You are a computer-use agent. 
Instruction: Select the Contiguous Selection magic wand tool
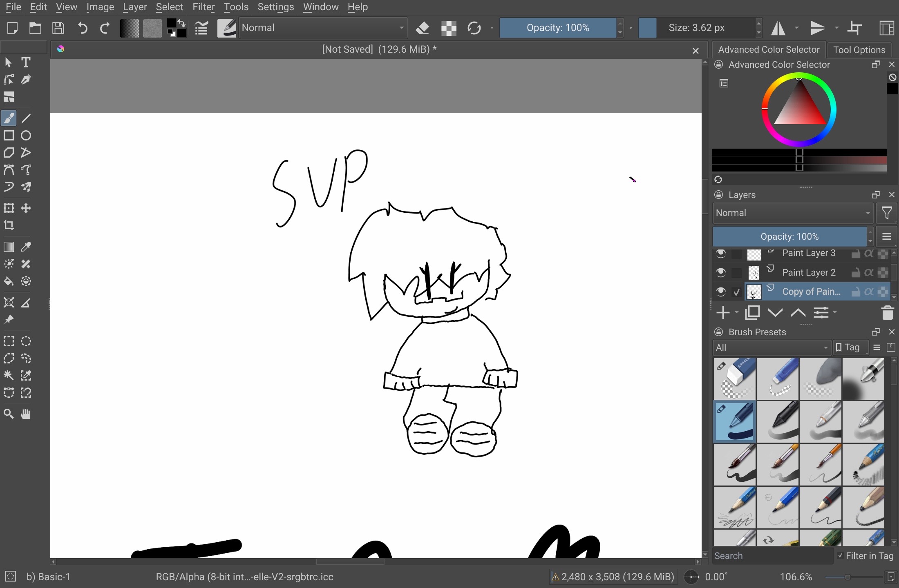9,376
